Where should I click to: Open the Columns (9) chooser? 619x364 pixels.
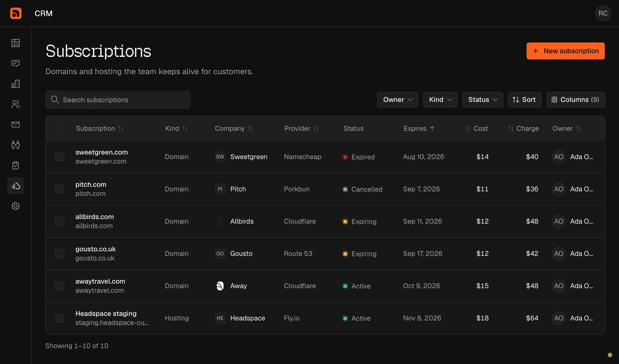(576, 100)
